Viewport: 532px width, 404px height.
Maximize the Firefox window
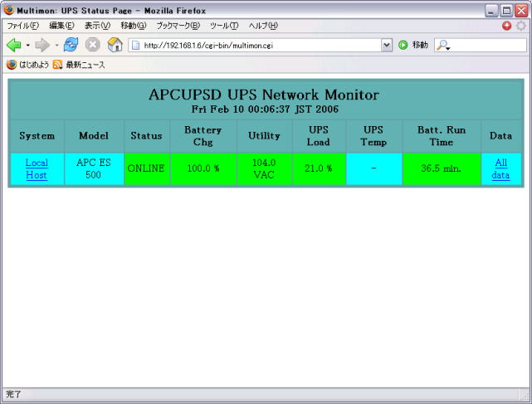pyautogui.click(x=506, y=11)
